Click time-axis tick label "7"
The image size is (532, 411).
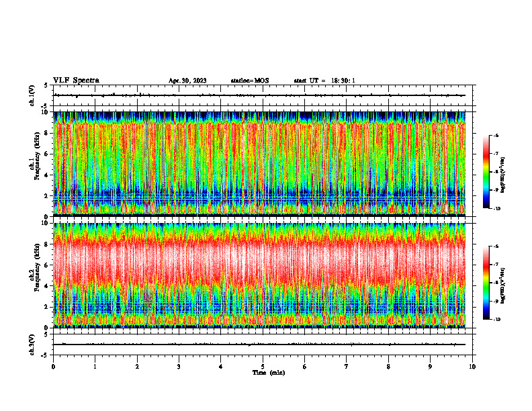347,367
